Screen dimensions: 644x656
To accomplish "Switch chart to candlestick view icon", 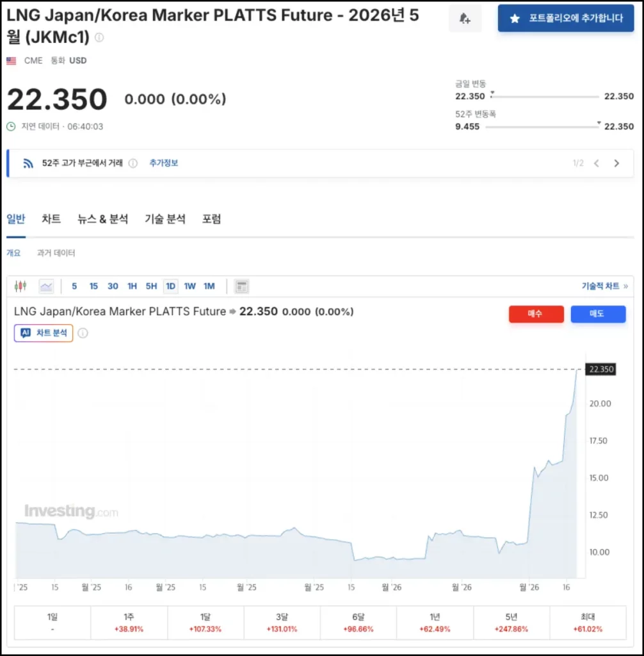I will (x=20, y=286).
